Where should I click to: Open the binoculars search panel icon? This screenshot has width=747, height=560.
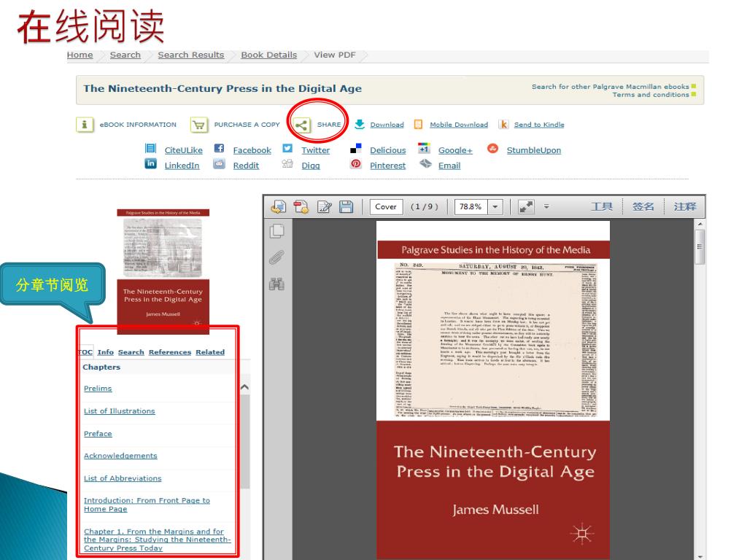click(276, 284)
